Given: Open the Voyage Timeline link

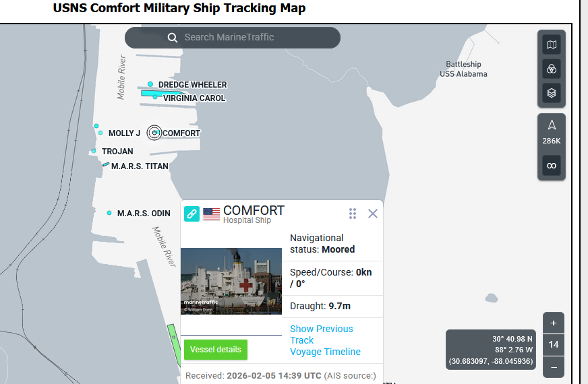Looking at the screenshot, I should pos(325,352).
